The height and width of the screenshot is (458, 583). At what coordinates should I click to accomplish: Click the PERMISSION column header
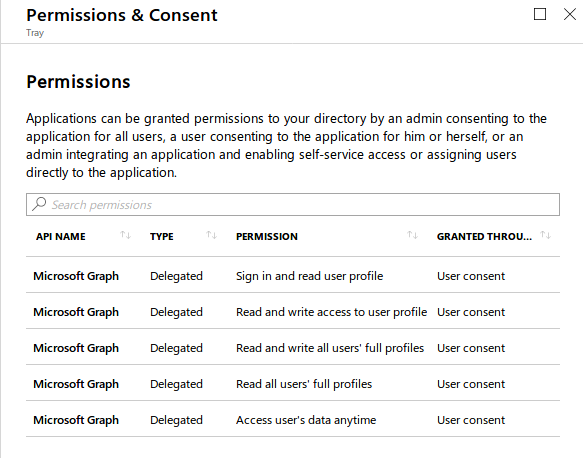[x=267, y=236]
